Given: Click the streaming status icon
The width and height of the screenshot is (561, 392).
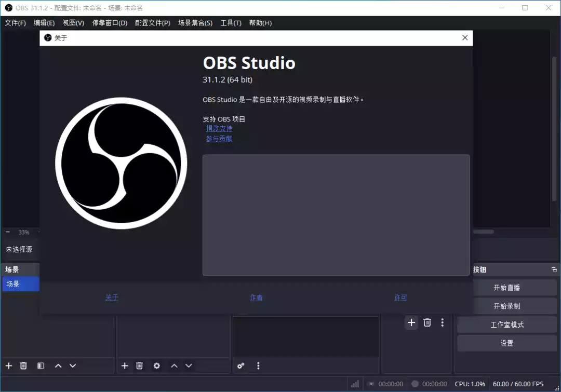Looking at the screenshot, I should coord(371,384).
